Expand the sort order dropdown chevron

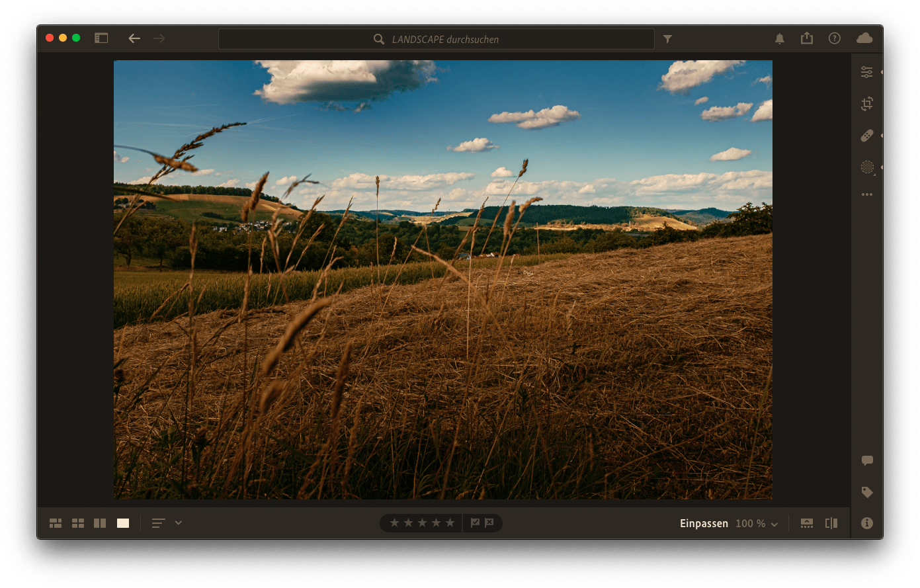pyautogui.click(x=179, y=523)
